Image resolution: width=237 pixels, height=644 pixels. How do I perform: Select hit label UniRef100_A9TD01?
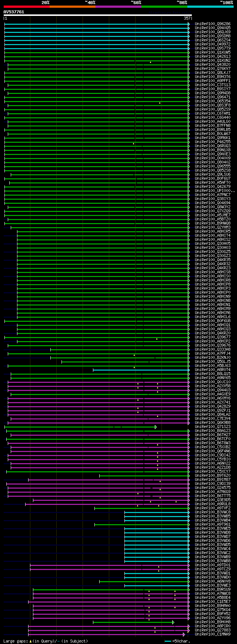213,565
